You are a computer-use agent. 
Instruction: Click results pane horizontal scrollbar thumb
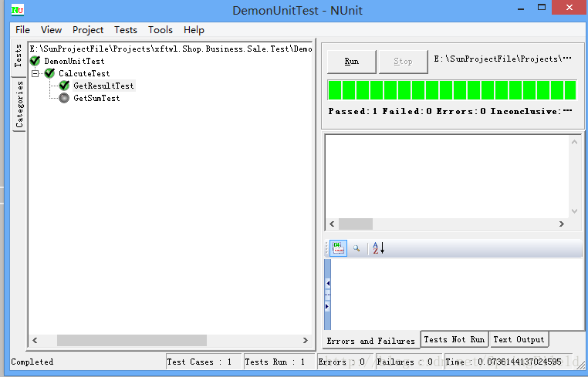click(356, 224)
